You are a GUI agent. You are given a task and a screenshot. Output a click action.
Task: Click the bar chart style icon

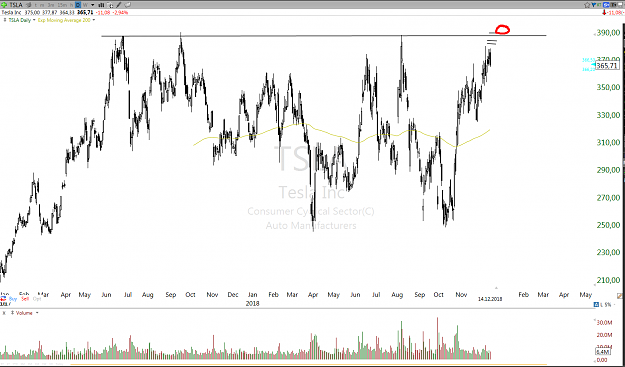pyautogui.click(x=101, y=5)
